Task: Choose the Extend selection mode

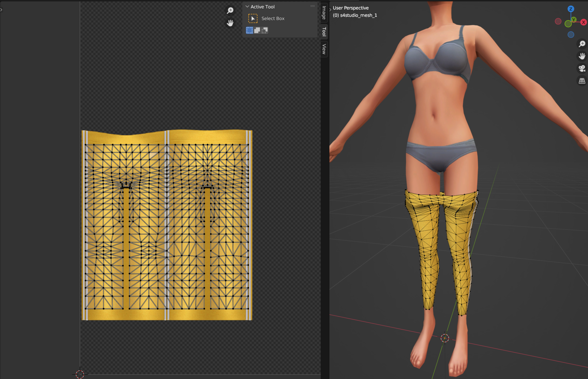Action: 257,30
